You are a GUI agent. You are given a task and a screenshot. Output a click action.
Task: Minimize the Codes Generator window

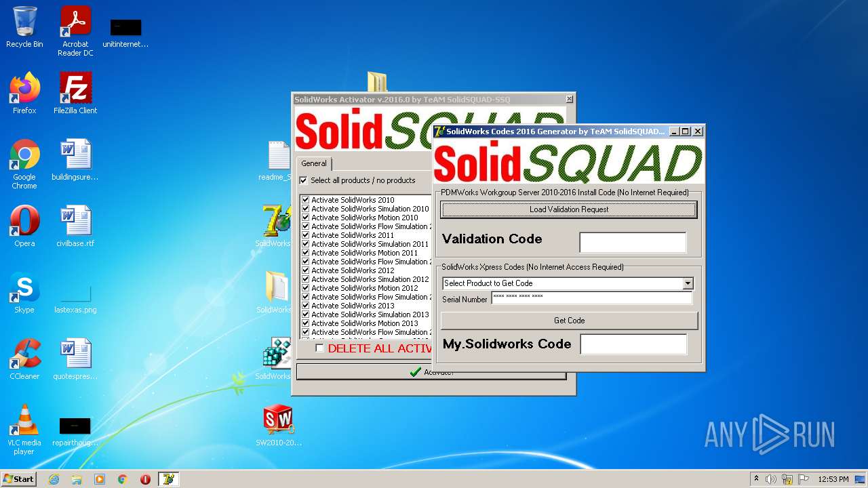pos(674,131)
